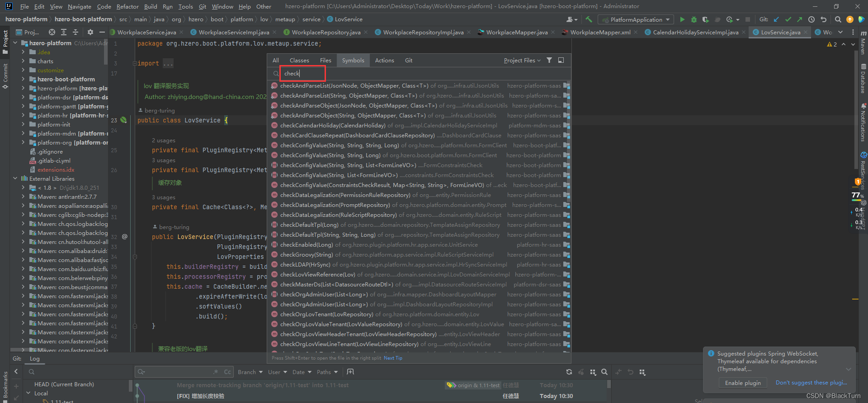Open the Navigate menu
The image size is (868, 403).
[80, 6]
